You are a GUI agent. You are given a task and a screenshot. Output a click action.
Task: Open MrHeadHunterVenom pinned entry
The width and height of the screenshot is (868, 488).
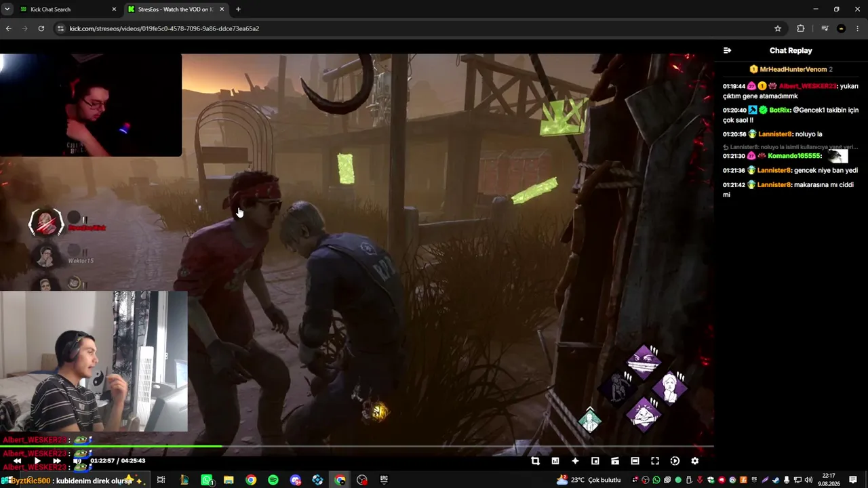tap(791, 69)
